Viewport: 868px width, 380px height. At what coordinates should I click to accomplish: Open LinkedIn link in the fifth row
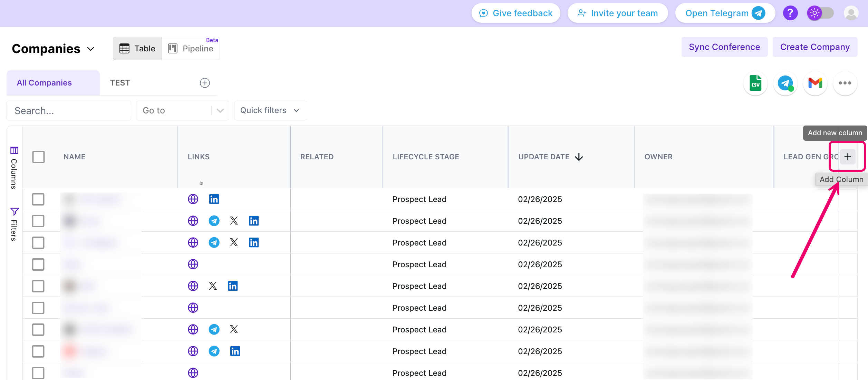233,286
